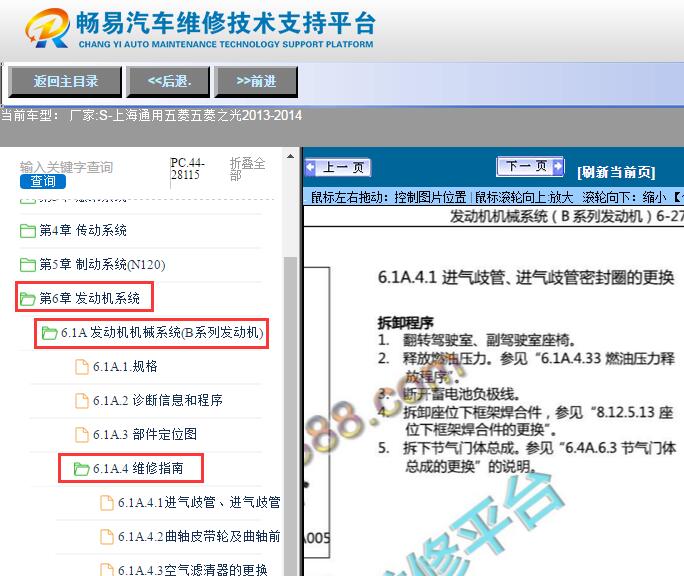Expand 第5章 制动系统(N120) chapter
The width and height of the screenshot is (684, 576).
[x=103, y=264]
